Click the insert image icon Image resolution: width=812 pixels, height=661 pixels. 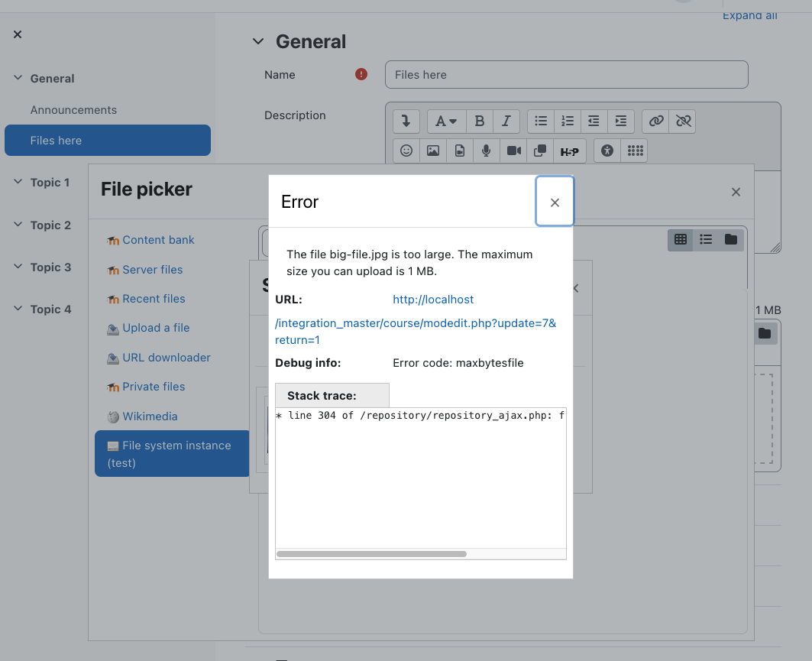[x=433, y=151]
